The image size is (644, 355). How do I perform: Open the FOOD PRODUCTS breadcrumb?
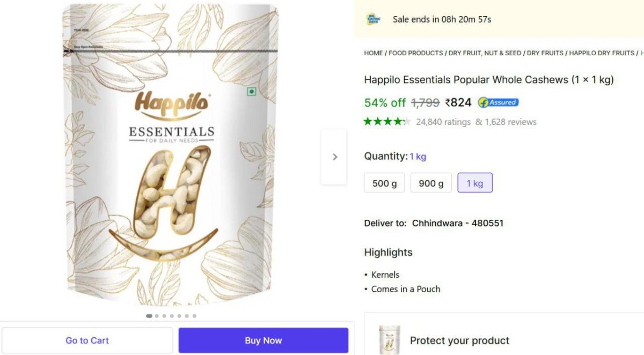pyautogui.click(x=415, y=53)
